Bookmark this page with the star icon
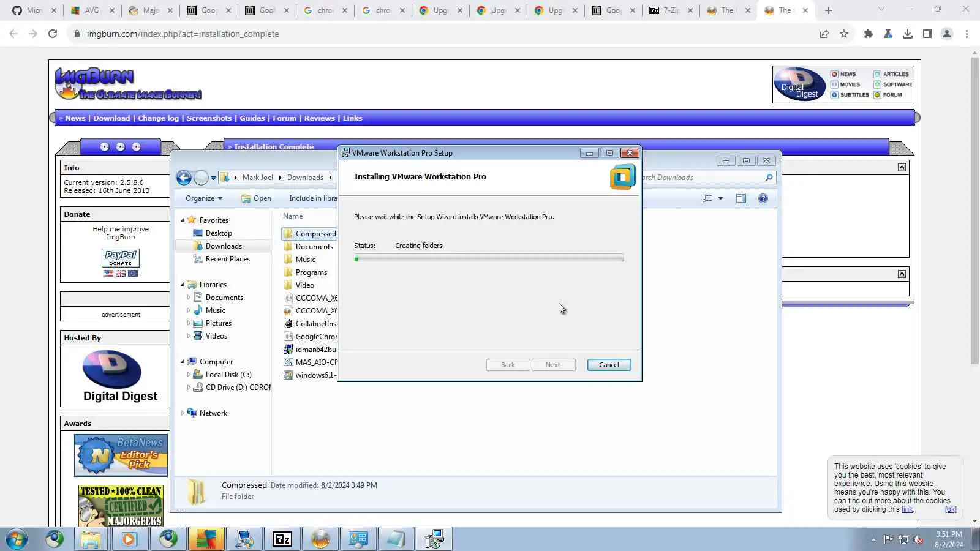 [844, 34]
